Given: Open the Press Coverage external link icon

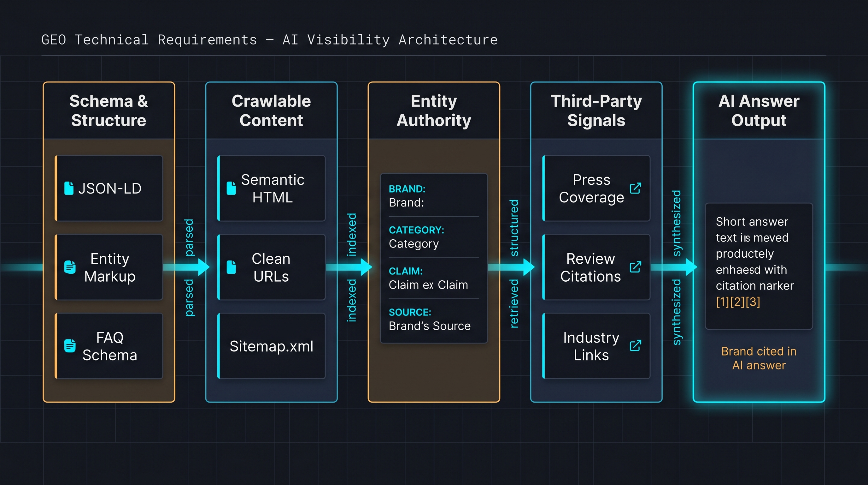Looking at the screenshot, I should [x=636, y=188].
